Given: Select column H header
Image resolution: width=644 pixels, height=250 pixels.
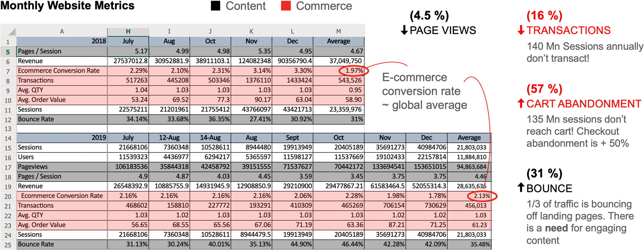Looking at the screenshot, I should click(x=128, y=32).
